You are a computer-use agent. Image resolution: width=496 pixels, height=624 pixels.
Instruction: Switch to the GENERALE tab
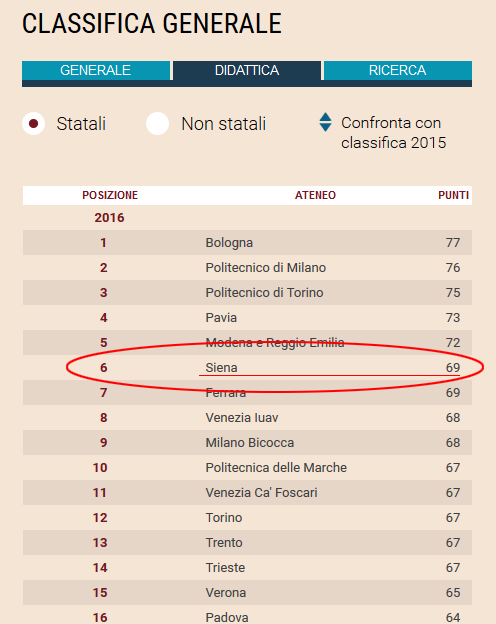click(x=96, y=70)
